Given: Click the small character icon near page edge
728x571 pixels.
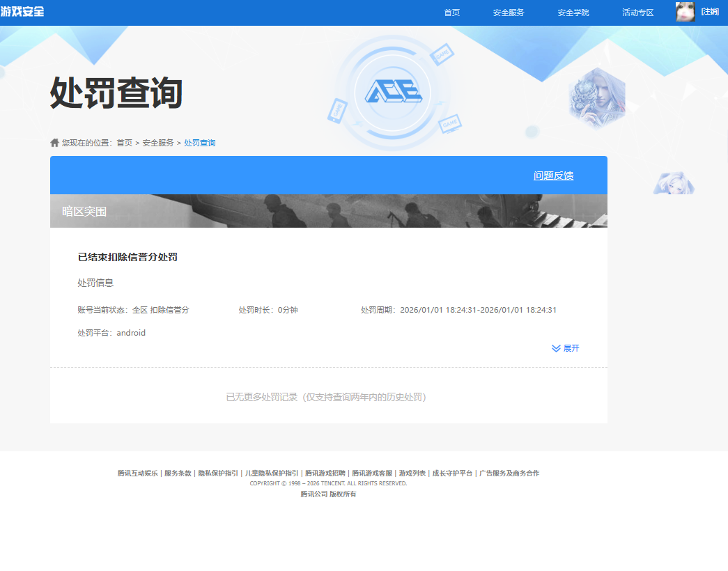Looking at the screenshot, I should pos(674,182).
